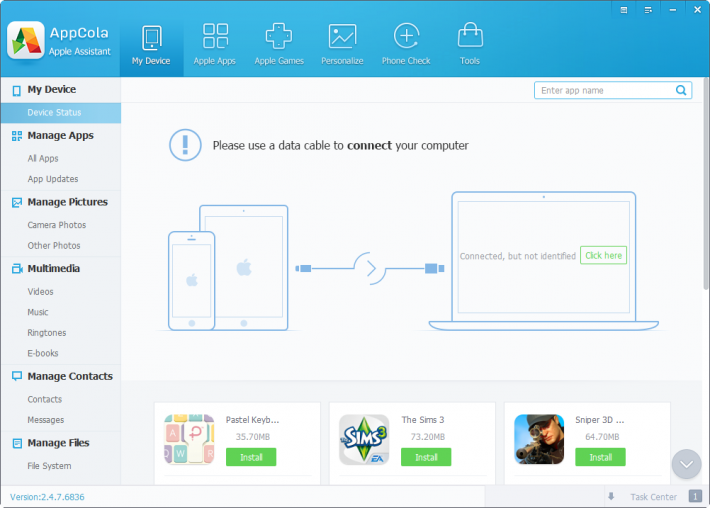Open Phone Check

406,46
